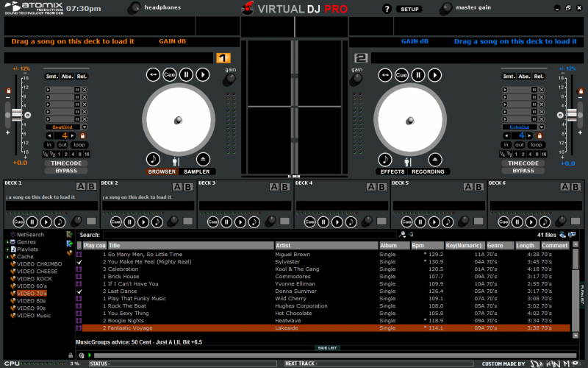
Task: Set left loop length to 8 beats
Action: coord(80,155)
